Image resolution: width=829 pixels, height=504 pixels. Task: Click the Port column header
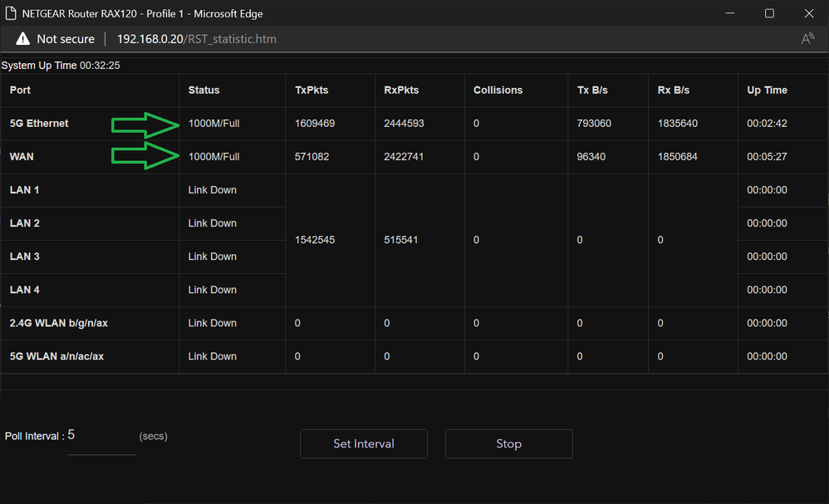[20, 90]
